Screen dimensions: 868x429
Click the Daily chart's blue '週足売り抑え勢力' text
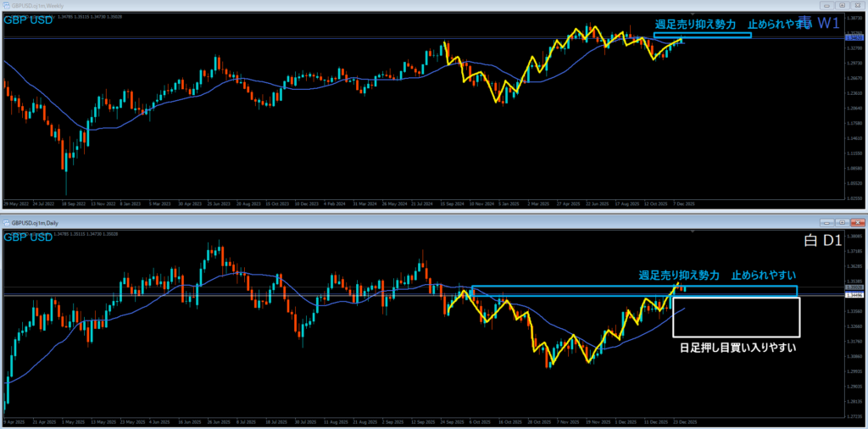tap(679, 276)
